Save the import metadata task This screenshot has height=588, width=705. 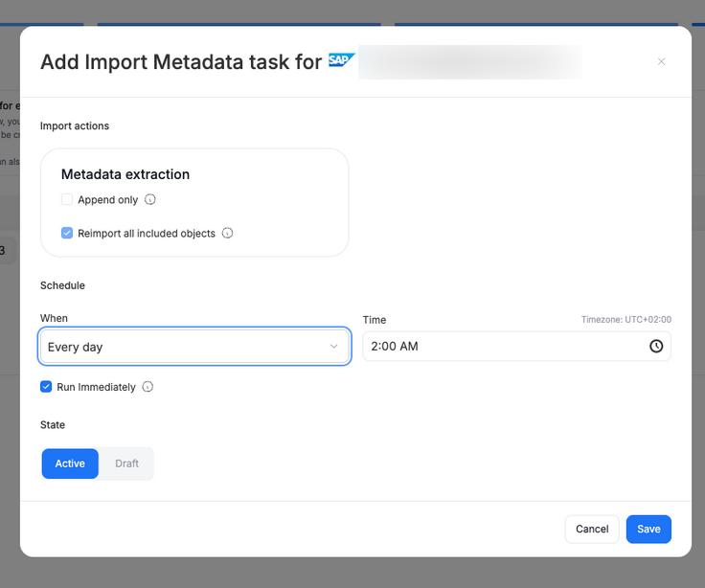coord(648,530)
